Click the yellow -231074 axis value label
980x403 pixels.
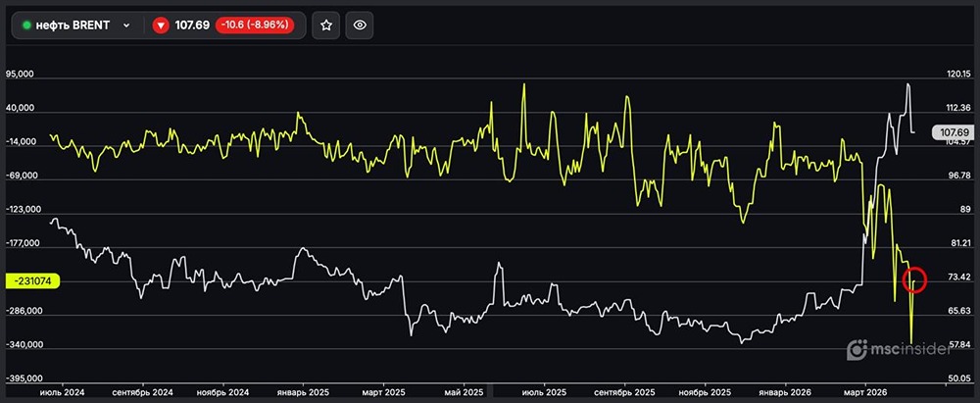click(33, 280)
